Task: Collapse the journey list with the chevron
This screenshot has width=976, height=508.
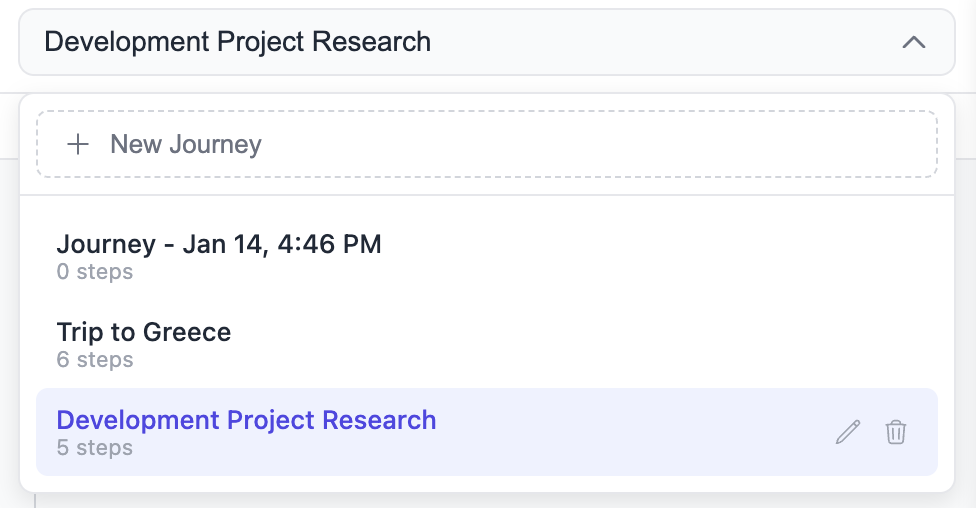Action: click(914, 42)
